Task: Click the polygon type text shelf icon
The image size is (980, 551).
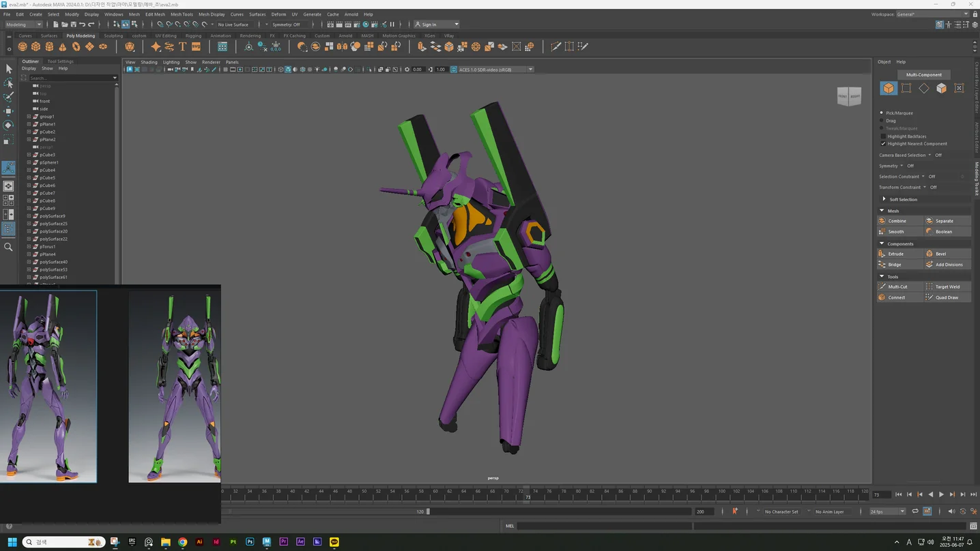Action: [182, 46]
